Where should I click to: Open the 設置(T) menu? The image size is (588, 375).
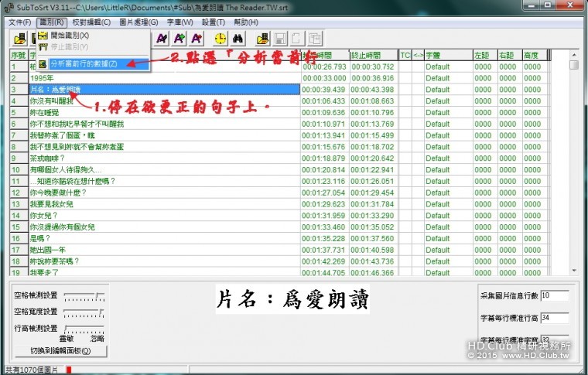(x=214, y=22)
